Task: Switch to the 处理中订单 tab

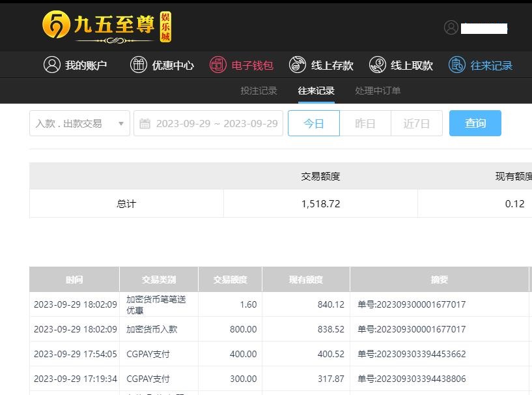Action: (x=378, y=91)
